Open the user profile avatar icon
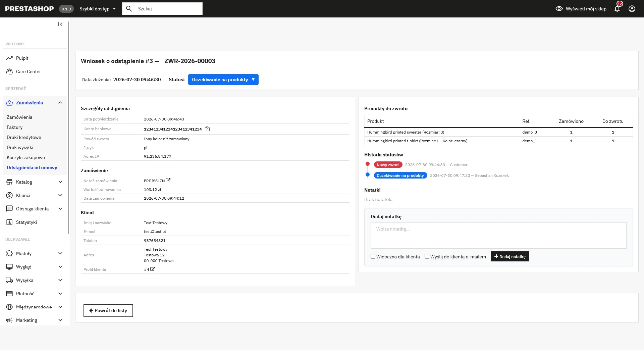Image resolution: width=644 pixels, height=350 pixels. tap(632, 9)
